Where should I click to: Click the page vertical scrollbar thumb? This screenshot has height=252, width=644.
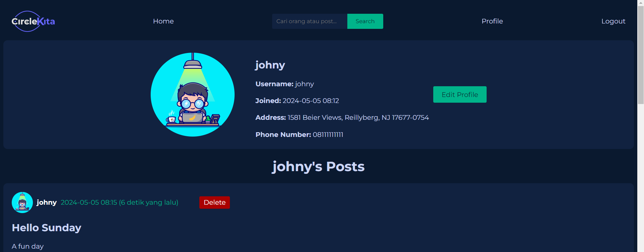[x=641, y=55]
